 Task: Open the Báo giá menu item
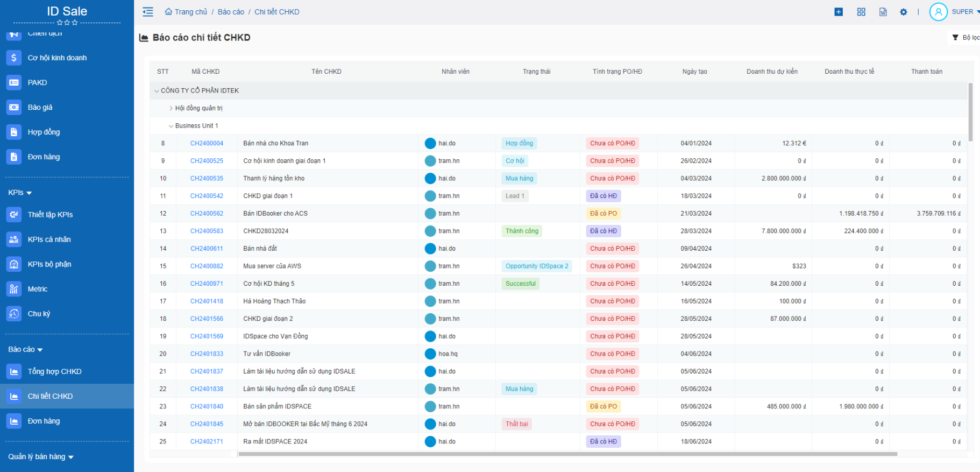[40, 107]
